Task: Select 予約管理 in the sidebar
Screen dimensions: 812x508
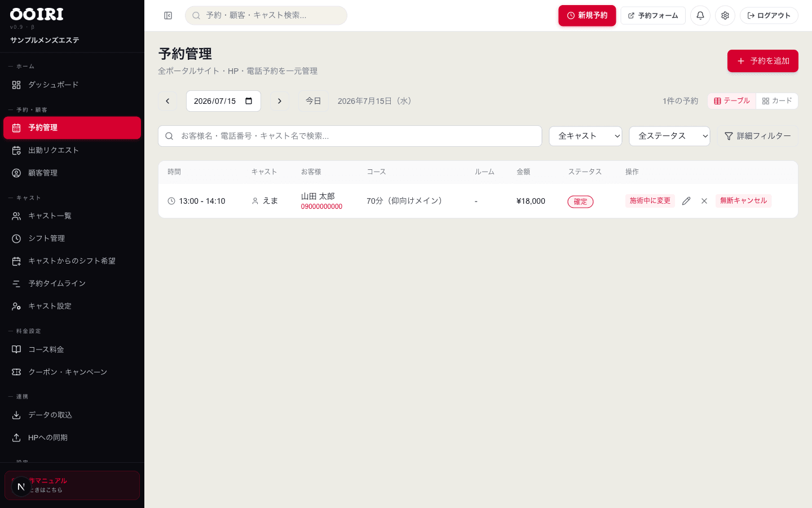Action: [x=72, y=128]
